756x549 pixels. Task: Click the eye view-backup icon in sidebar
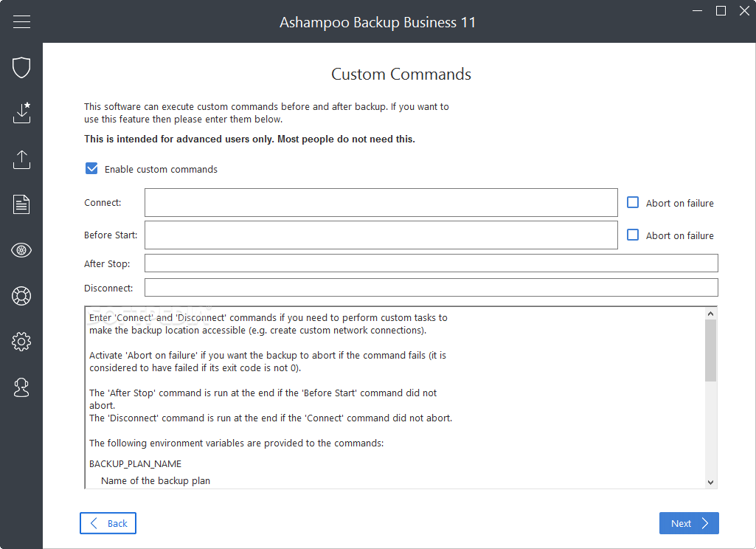click(21, 250)
